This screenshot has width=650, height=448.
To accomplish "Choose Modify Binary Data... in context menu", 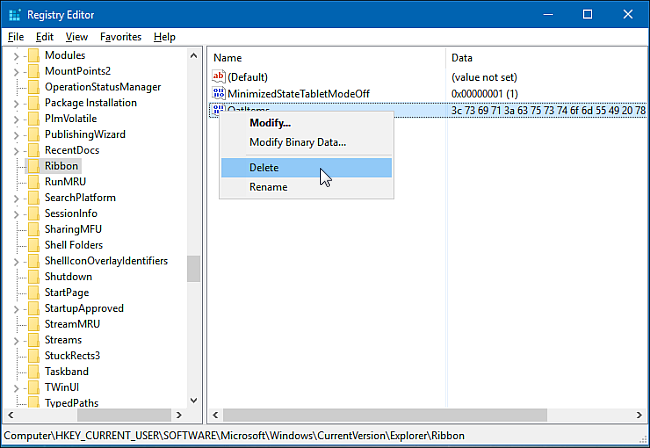I will pos(306,142).
